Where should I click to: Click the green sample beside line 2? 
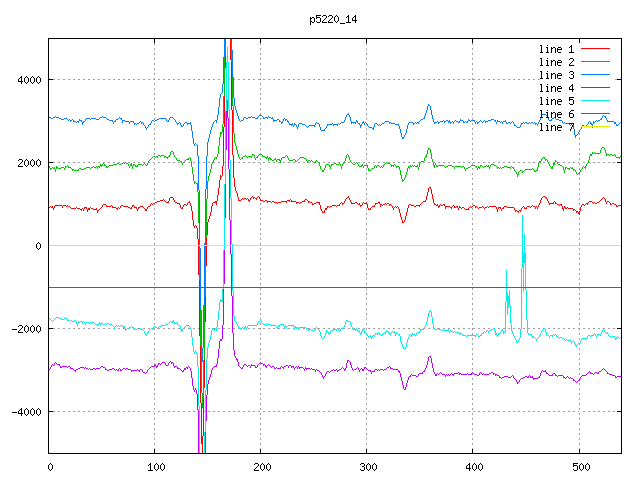[595, 62]
